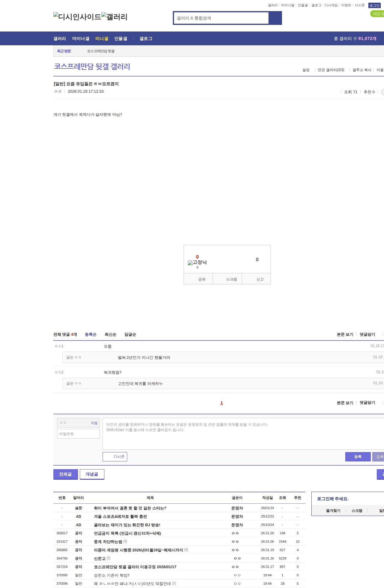Screen dimensions: 384x588
Task: Open the 마이너갤 tab in navigation bar
Action: click(81, 39)
